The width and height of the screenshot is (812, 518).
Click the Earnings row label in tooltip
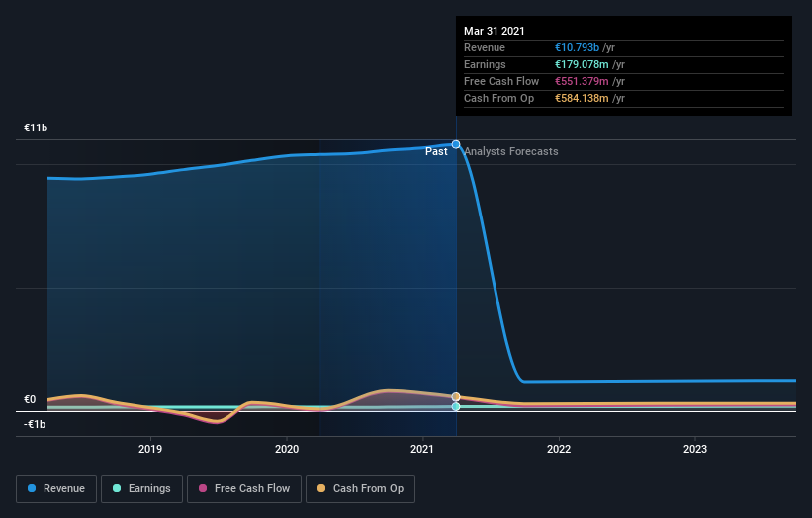[x=485, y=64]
